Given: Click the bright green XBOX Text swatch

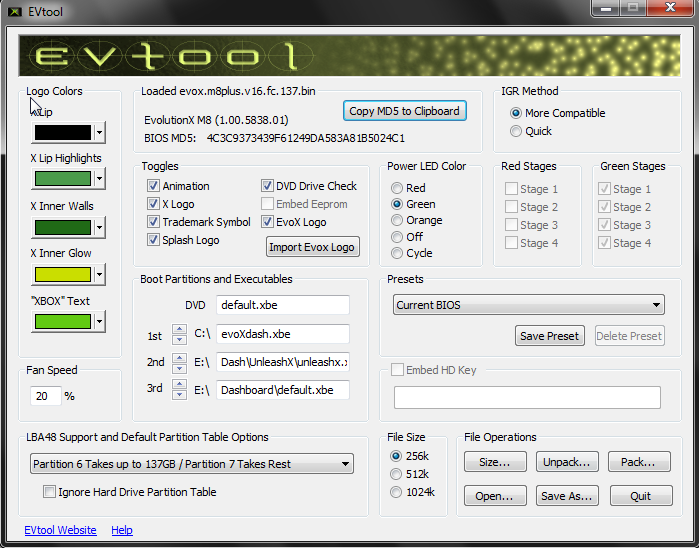Looking at the screenshot, I should coord(63,321).
